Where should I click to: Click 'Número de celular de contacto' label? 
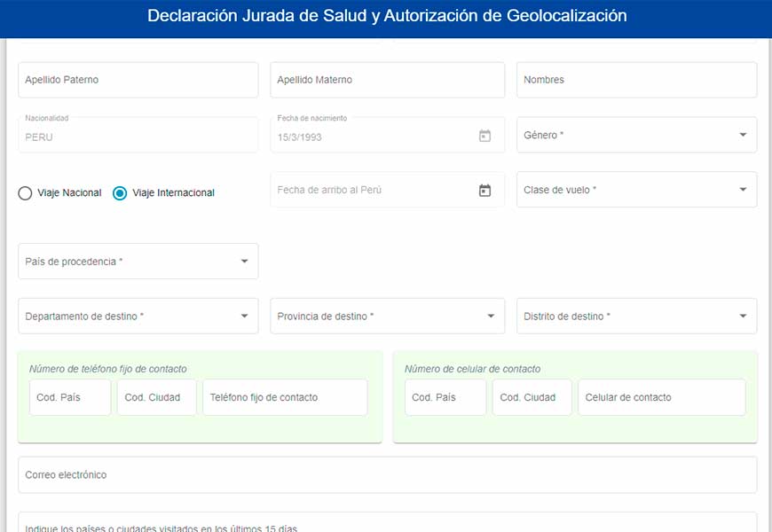(472, 369)
